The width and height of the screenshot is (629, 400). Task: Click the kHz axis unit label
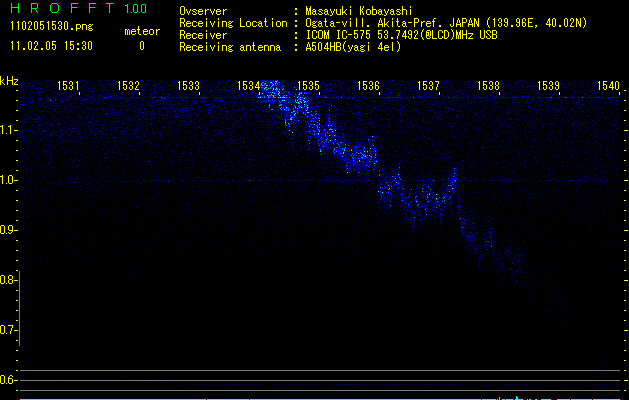tap(9, 81)
